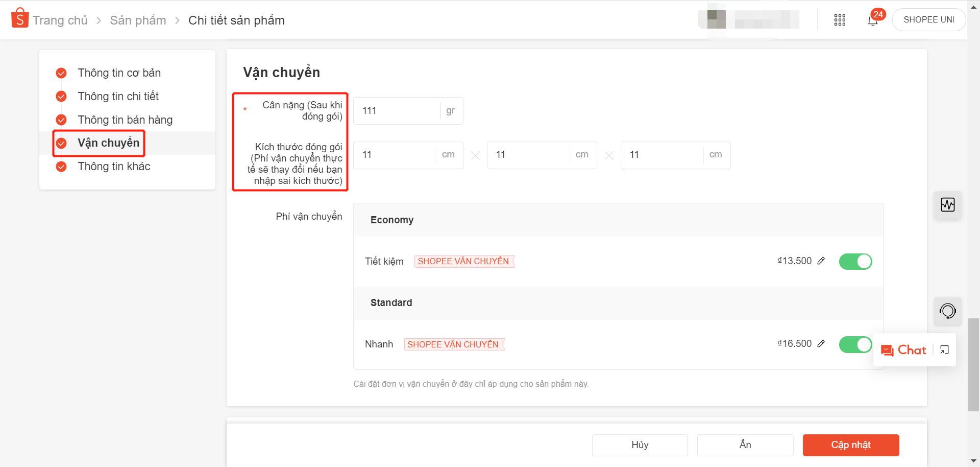Click the Cập nhật button
The height and width of the screenshot is (467, 980).
pos(850,445)
